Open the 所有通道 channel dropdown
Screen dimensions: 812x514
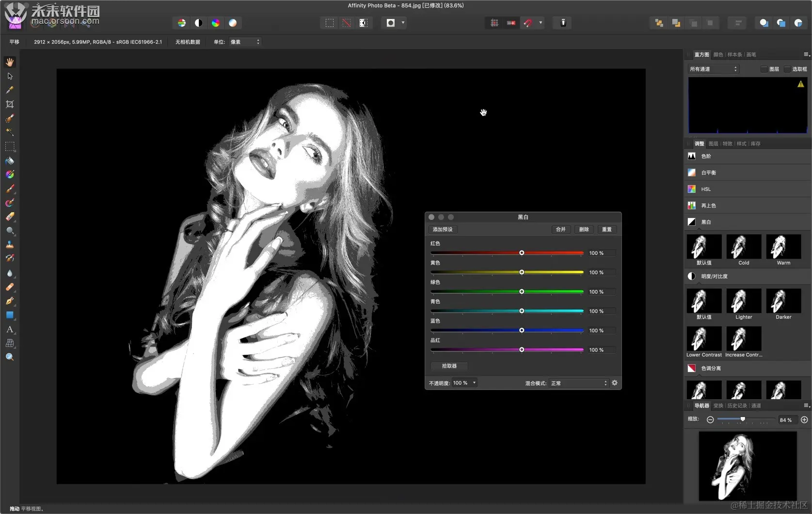(x=713, y=69)
